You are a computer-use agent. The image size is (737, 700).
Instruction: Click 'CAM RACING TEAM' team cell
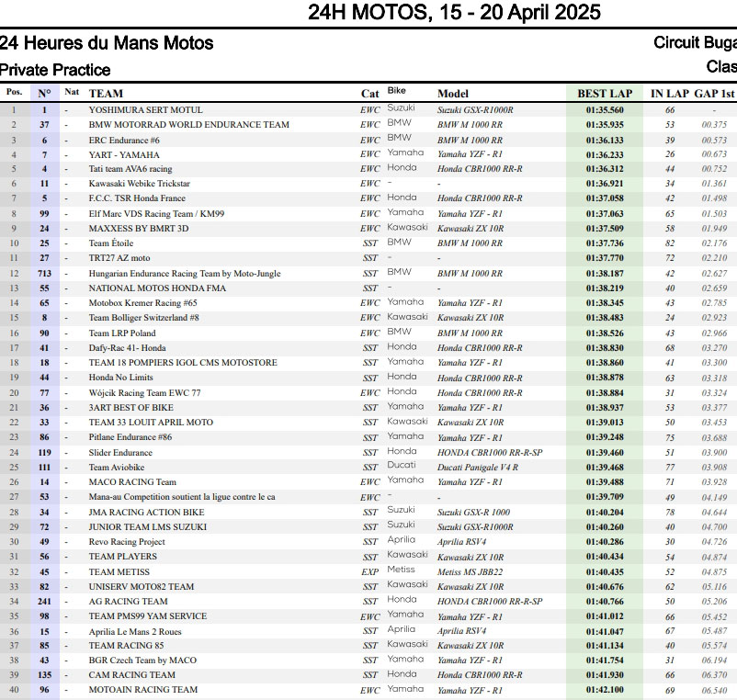pyautogui.click(x=132, y=674)
